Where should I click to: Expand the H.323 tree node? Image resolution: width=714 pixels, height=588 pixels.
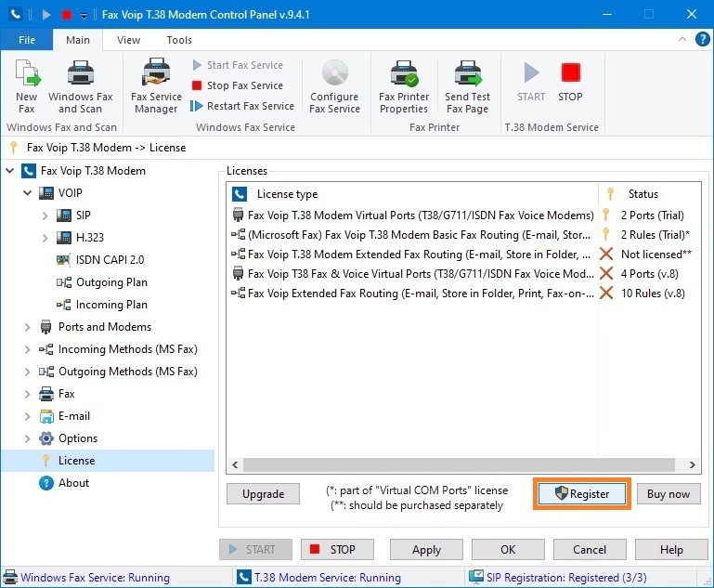(x=45, y=237)
